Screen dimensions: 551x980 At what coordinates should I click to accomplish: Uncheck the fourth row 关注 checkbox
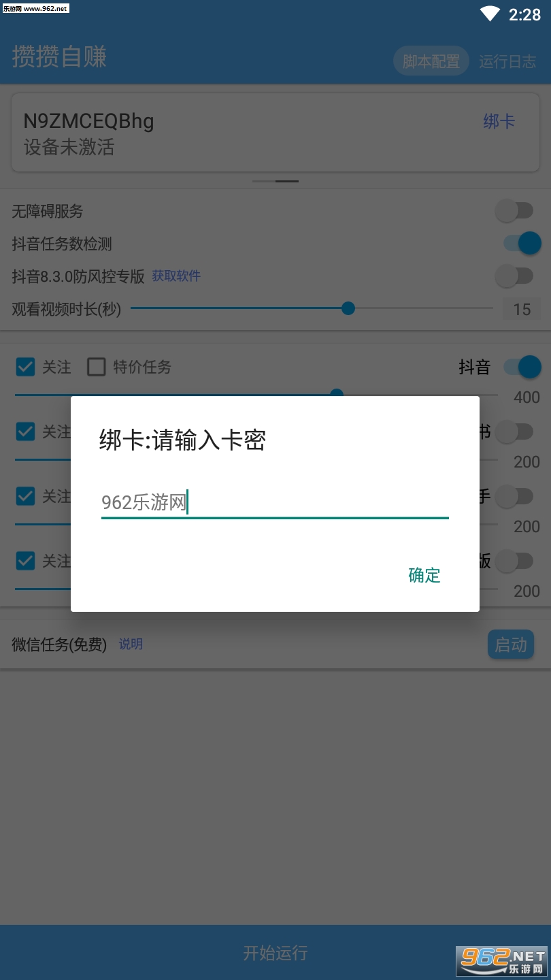[25, 561]
